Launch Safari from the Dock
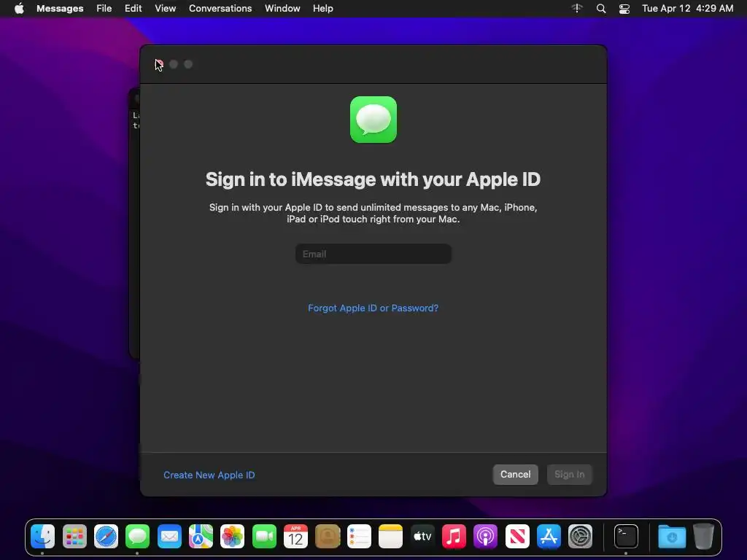 click(x=106, y=537)
